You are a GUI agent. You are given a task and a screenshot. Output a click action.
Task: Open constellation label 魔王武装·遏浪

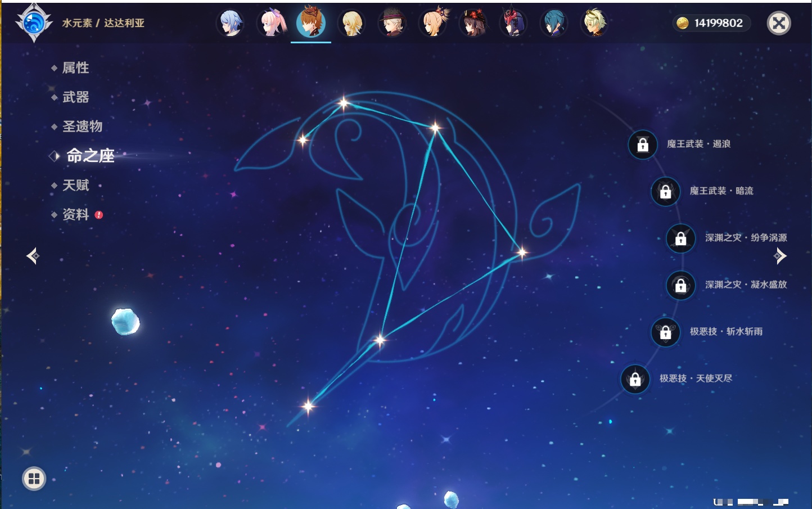coord(699,144)
